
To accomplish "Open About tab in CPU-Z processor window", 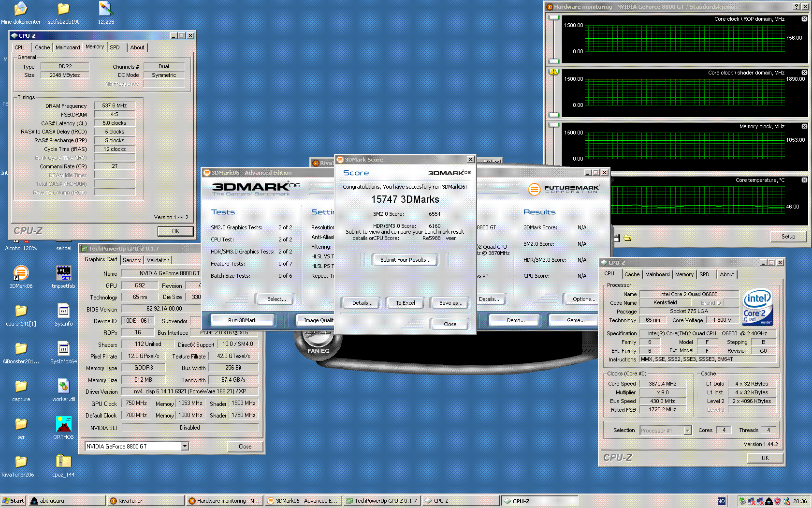I will coord(726,274).
